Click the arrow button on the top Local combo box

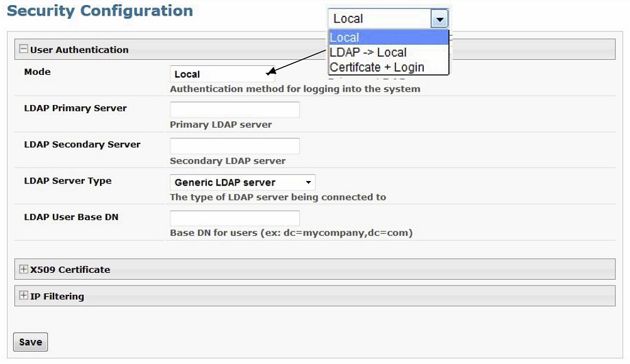click(439, 19)
